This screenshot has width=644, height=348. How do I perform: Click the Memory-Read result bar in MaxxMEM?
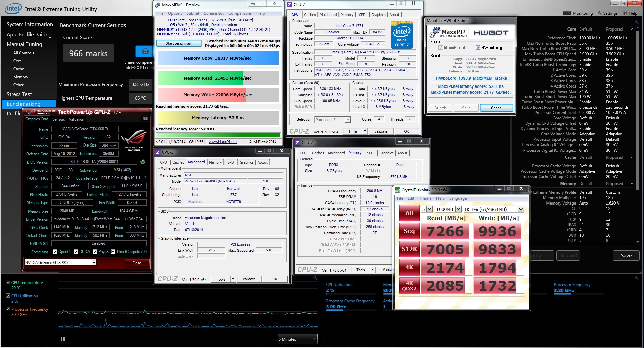coord(218,78)
